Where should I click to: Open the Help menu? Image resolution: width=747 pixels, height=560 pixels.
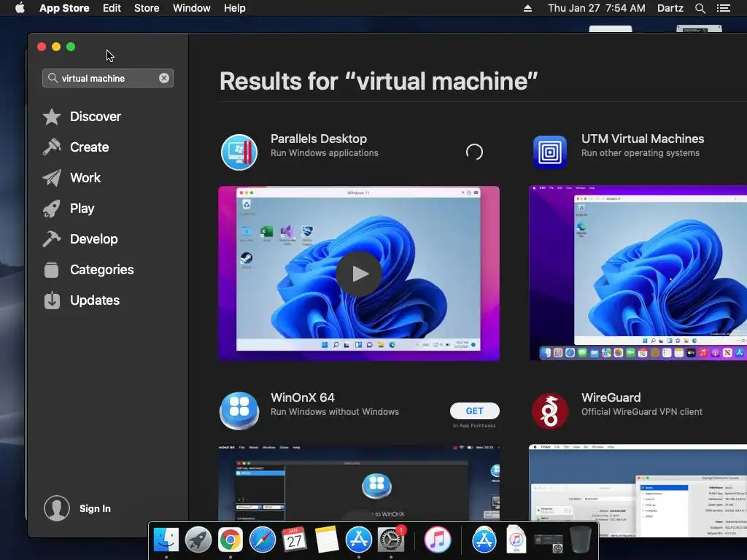[x=235, y=8]
